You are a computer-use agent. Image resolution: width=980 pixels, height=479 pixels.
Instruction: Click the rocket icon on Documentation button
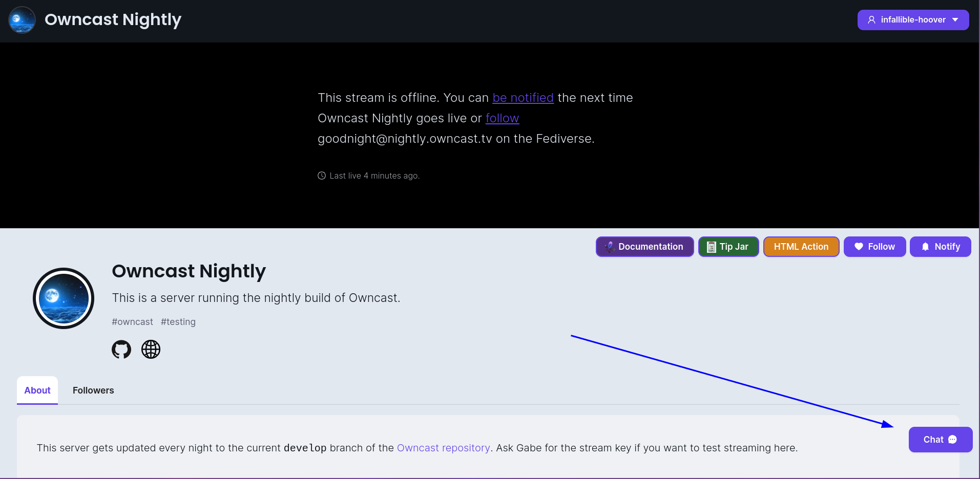click(609, 246)
